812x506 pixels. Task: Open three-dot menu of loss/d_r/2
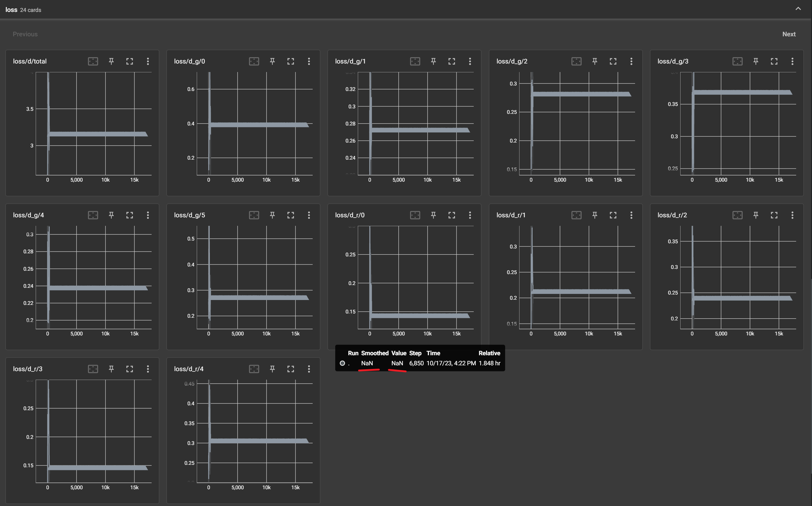click(792, 215)
